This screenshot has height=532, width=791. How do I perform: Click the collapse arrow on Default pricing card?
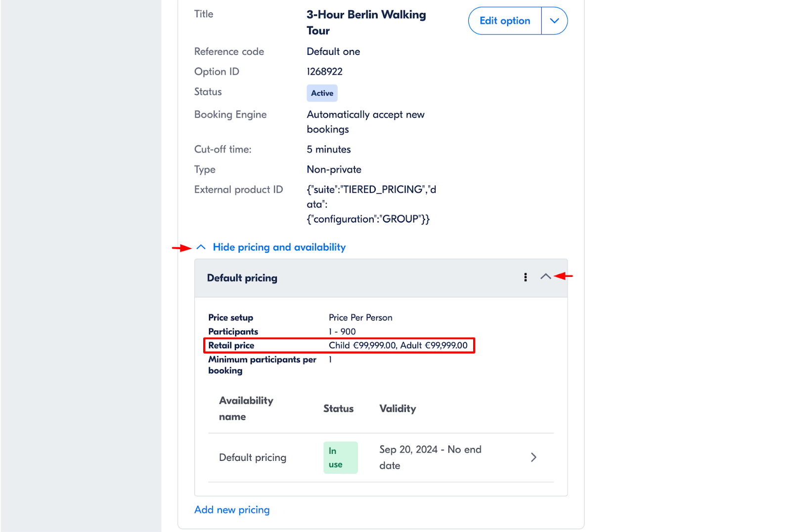pyautogui.click(x=546, y=277)
